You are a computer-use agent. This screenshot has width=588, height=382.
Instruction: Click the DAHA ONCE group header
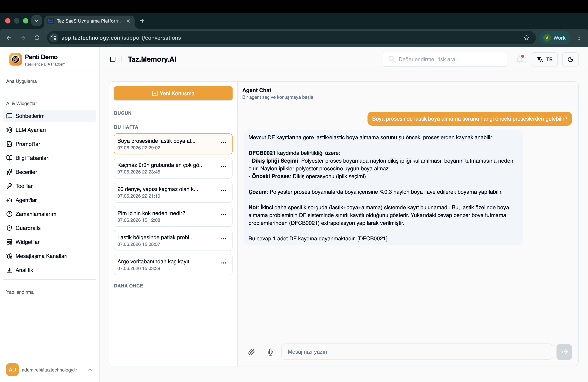[129, 286]
